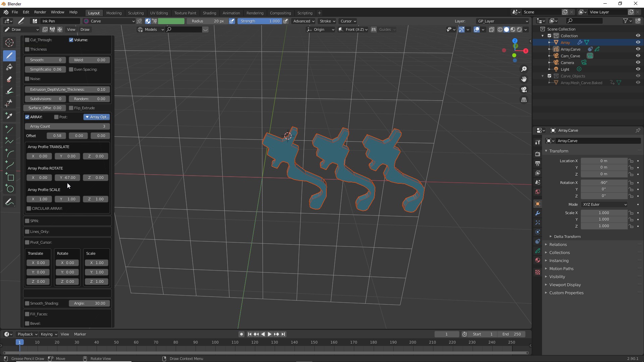Select the Erase tool in toolbar

[9, 79]
